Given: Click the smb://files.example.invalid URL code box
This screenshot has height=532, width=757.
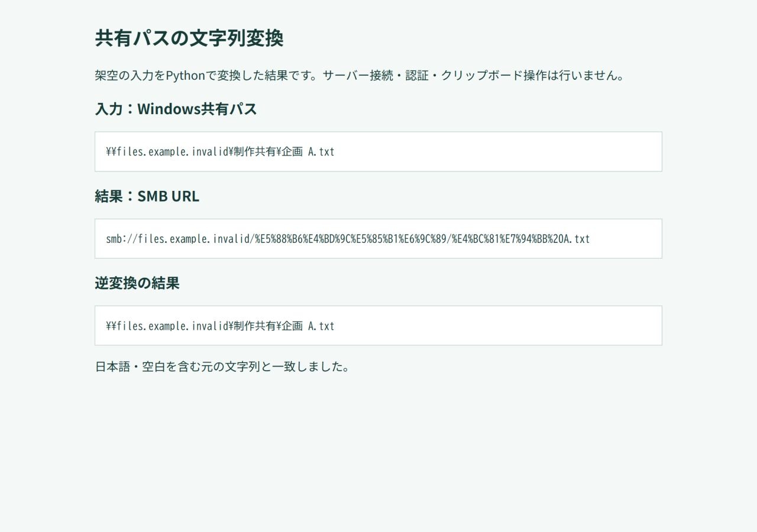Looking at the screenshot, I should pyautogui.click(x=378, y=239).
